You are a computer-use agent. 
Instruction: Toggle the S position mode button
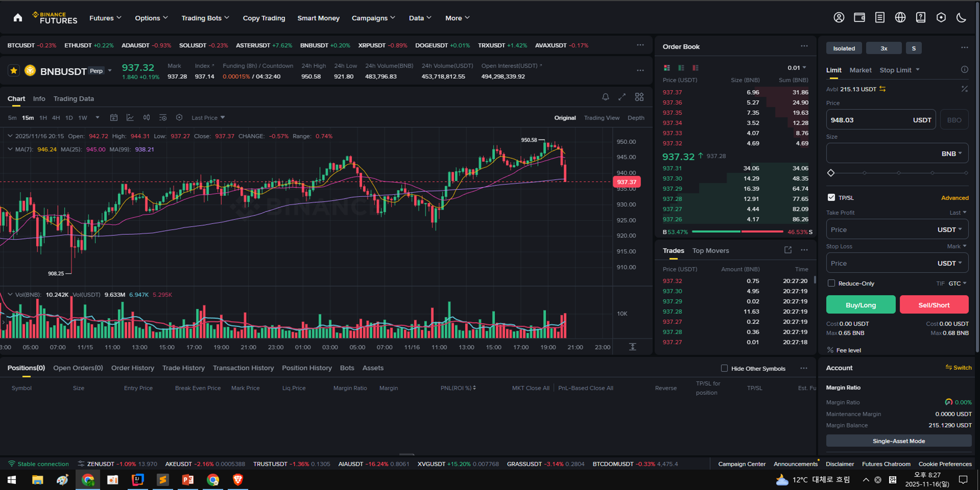913,48
